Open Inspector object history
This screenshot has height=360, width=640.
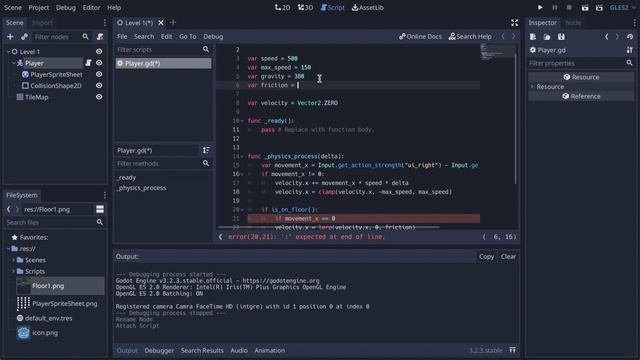pos(630,37)
